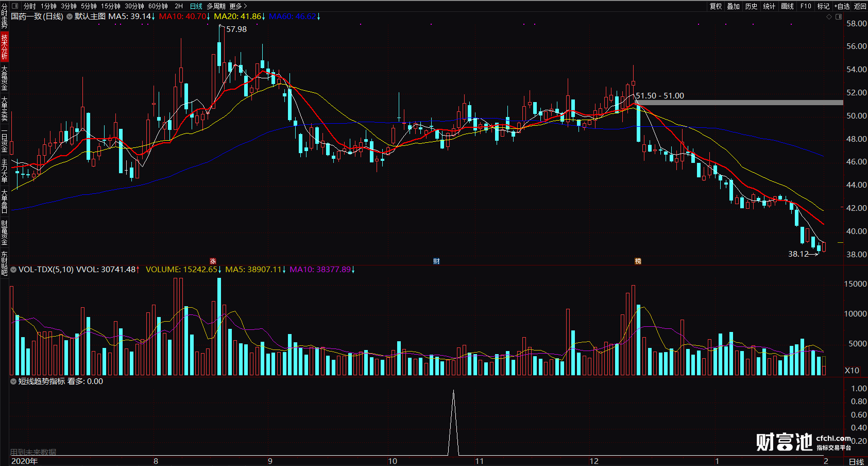Open 财富资金 sidebar tab

(x=4, y=232)
